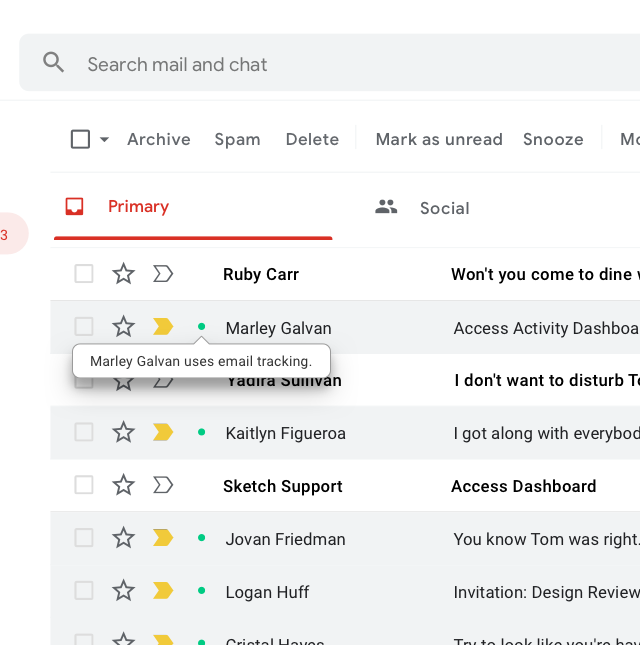Click the Archive button

click(x=158, y=139)
